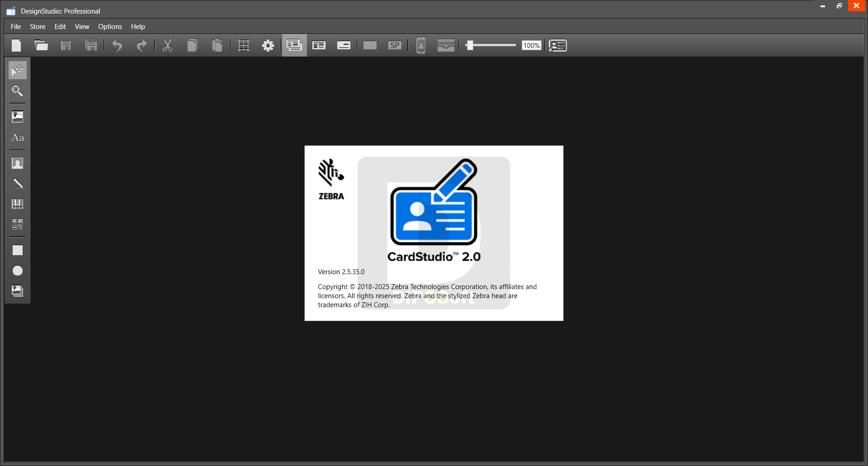Open the View menu
This screenshot has height=466, width=868.
[x=82, y=27]
